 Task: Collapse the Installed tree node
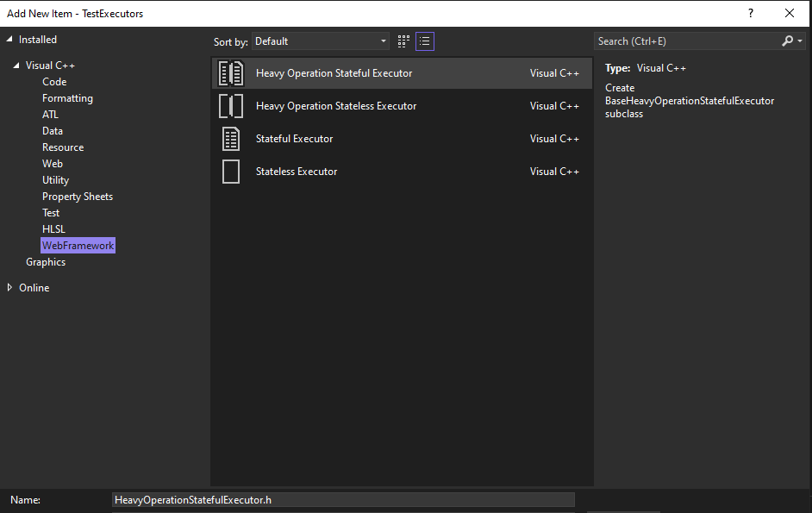coord(9,40)
